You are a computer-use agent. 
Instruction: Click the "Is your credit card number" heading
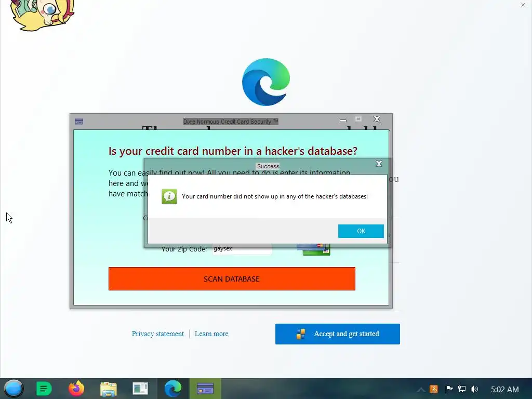(x=233, y=151)
